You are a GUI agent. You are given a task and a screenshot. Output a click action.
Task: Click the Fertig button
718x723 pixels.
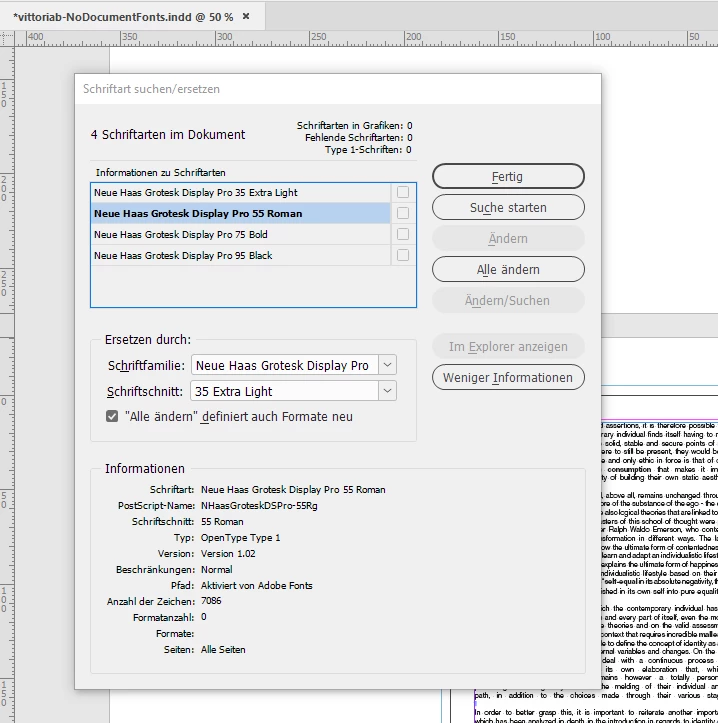[x=508, y=177]
